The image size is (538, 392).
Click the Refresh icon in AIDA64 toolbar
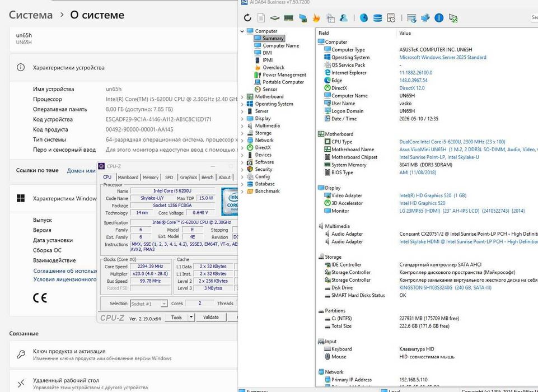click(247, 18)
